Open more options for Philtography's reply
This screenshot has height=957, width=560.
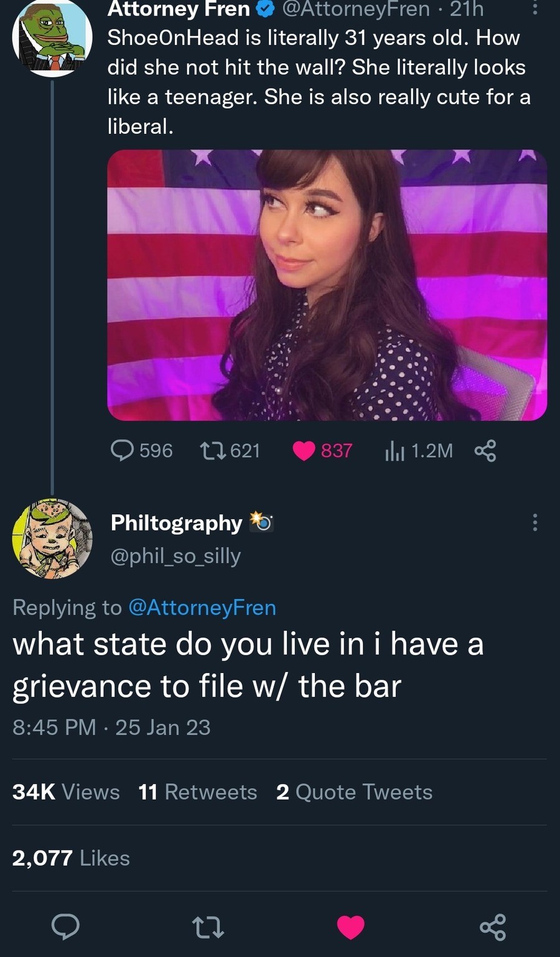coord(534,522)
